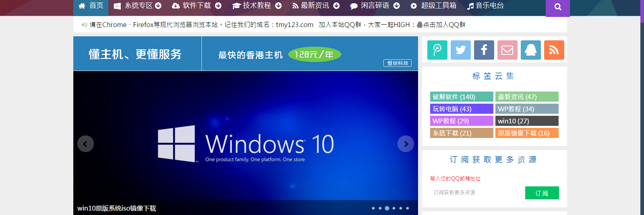Go to previous slide with left arrow
The width and height of the screenshot is (644, 215).
pos(85,144)
